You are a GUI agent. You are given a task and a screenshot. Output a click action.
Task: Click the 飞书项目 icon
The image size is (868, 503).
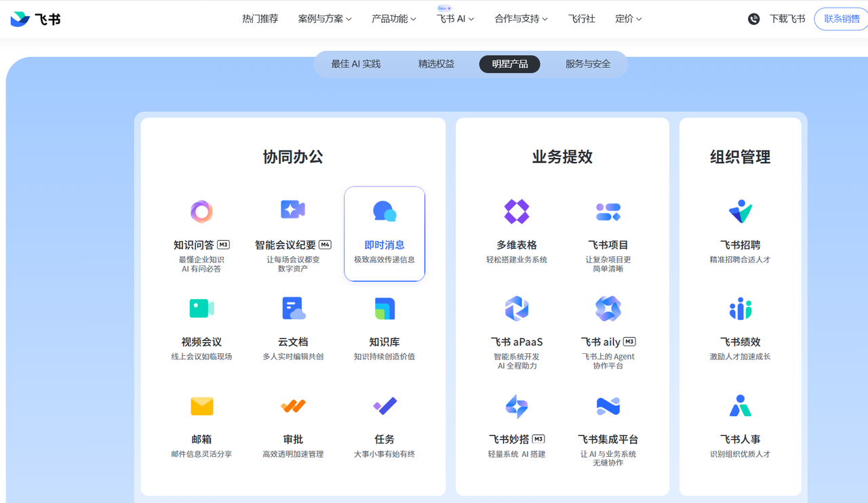tap(608, 212)
